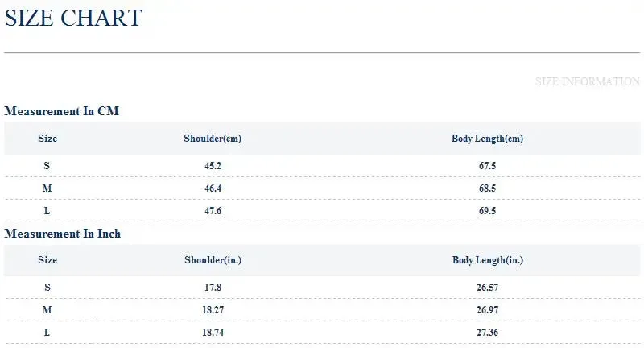
Task: Click the SIZE INFORMATION label
Action: 587,82
